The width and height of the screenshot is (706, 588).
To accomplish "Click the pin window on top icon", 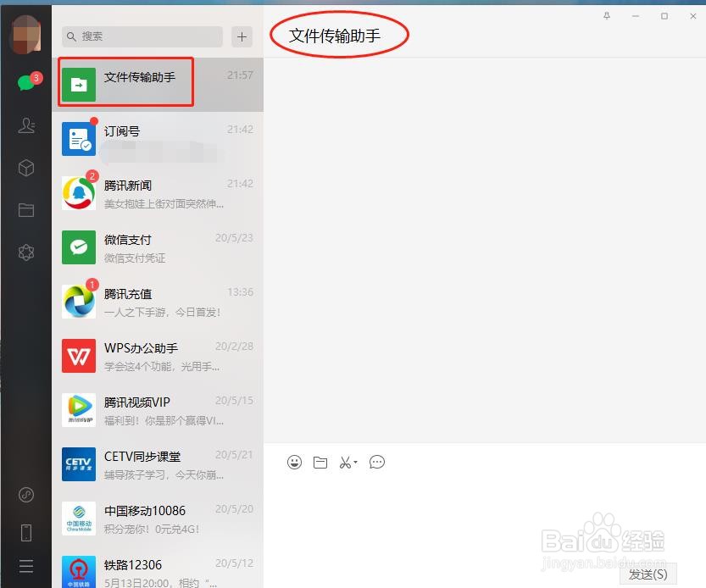I will point(607,16).
